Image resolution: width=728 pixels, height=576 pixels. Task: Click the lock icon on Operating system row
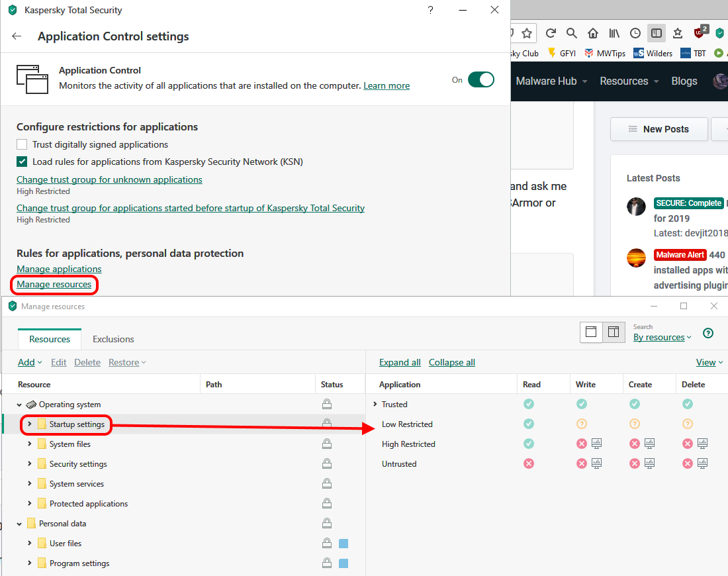(x=327, y=404)
